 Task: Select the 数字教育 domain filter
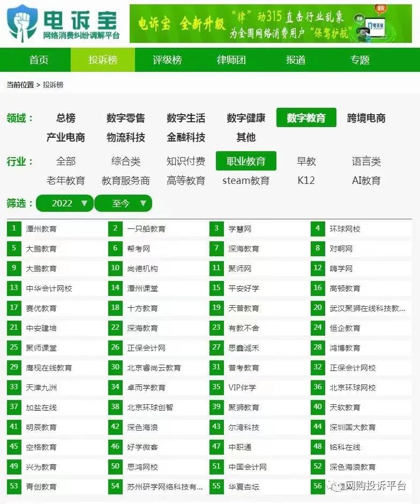[306, 118]
